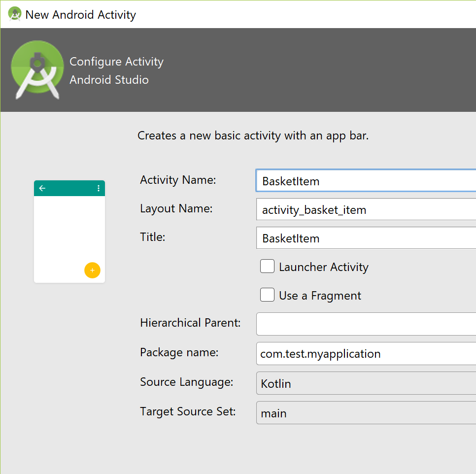Click the Android Studio icon in the title bar

point(15,14)
